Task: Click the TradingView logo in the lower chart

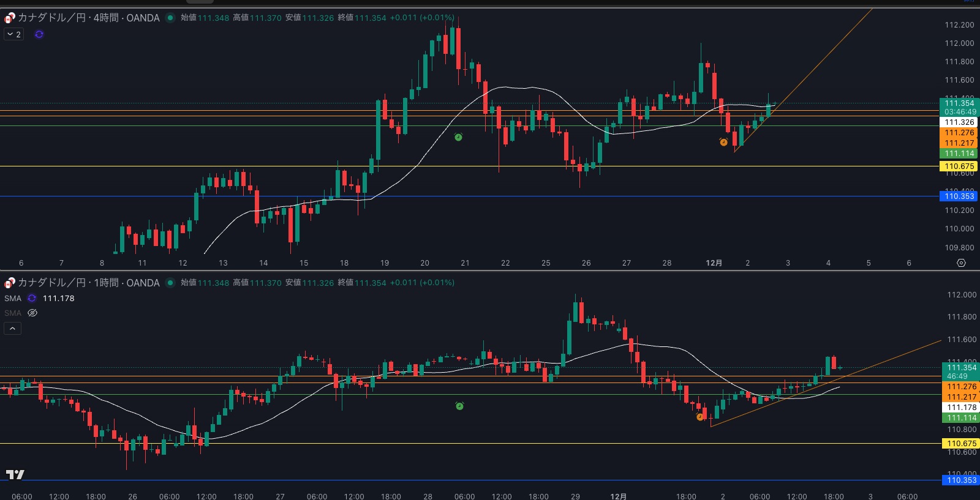Action: click(15, 474)
